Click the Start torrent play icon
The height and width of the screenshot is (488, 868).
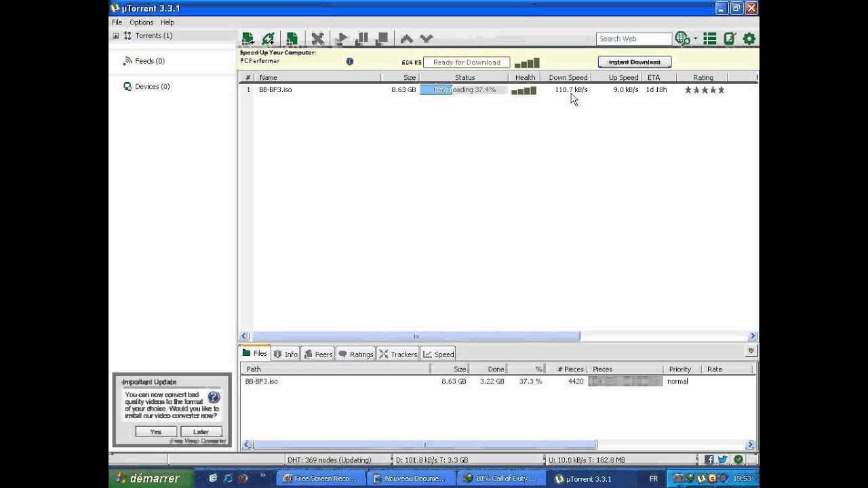pos(342,39)
